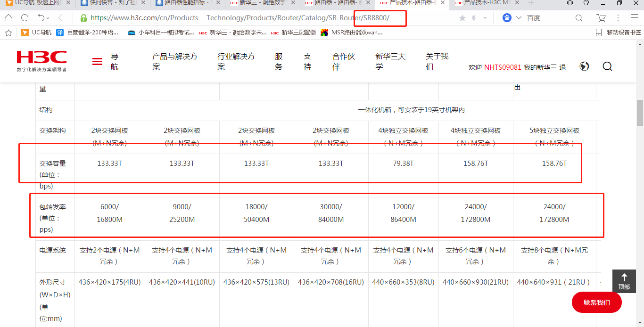Open 行业解决方案 menu
Screen dimensions: 644x327
[236, 61]
